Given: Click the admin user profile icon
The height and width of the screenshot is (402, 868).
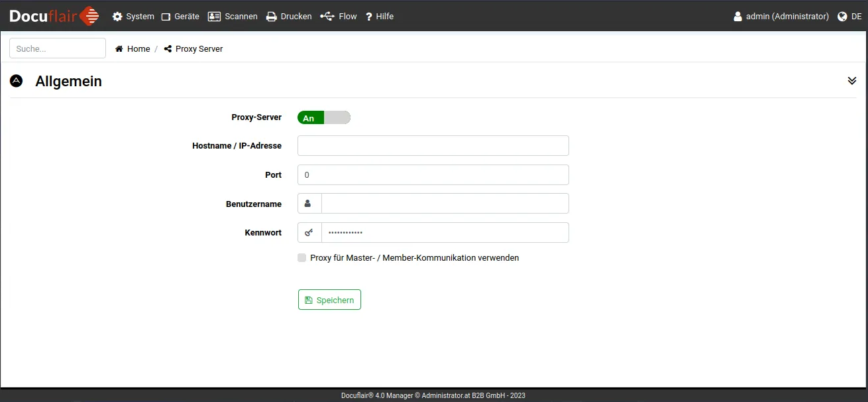Looking at the screenshot, I should (x=737, y=17).
